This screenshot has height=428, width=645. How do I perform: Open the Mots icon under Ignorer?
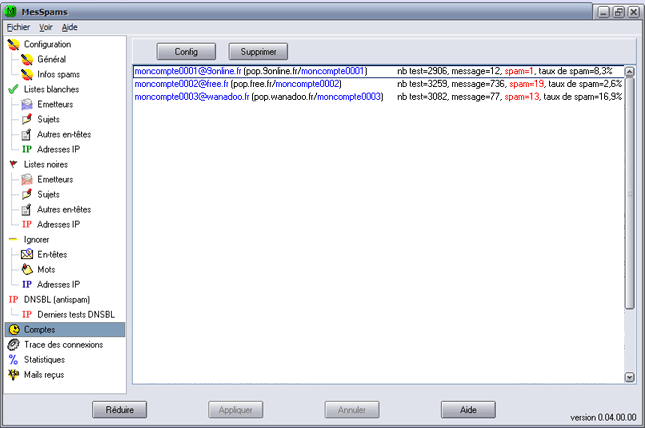click(27, 270)
